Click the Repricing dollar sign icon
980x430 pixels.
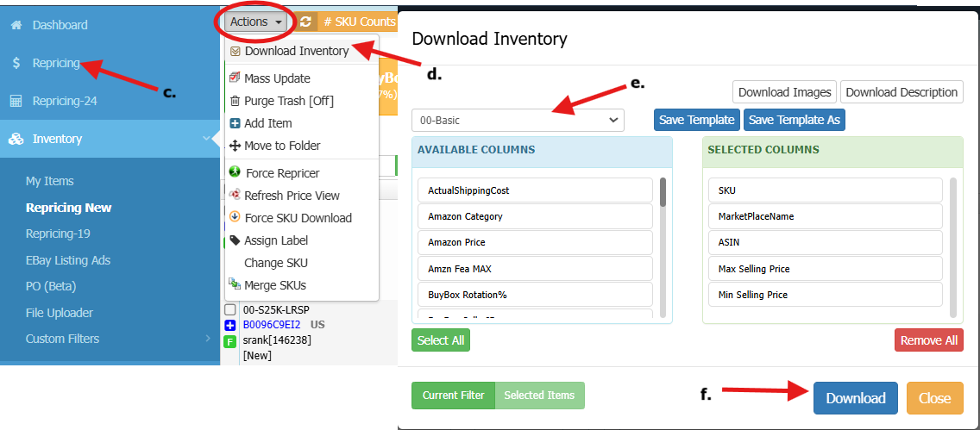tap(16, 63)
